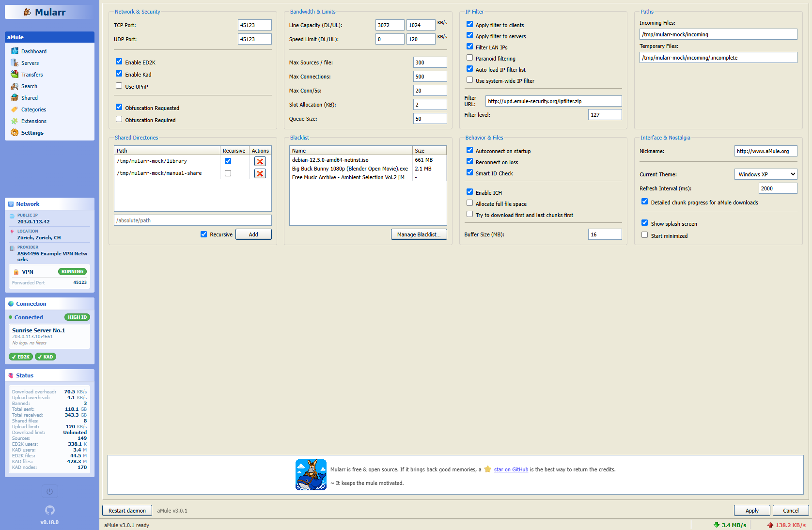Click the VPN RUNNING badge
Image resolution: width=812 pixels, height=530 pixels.
click(x=73, y=272)
